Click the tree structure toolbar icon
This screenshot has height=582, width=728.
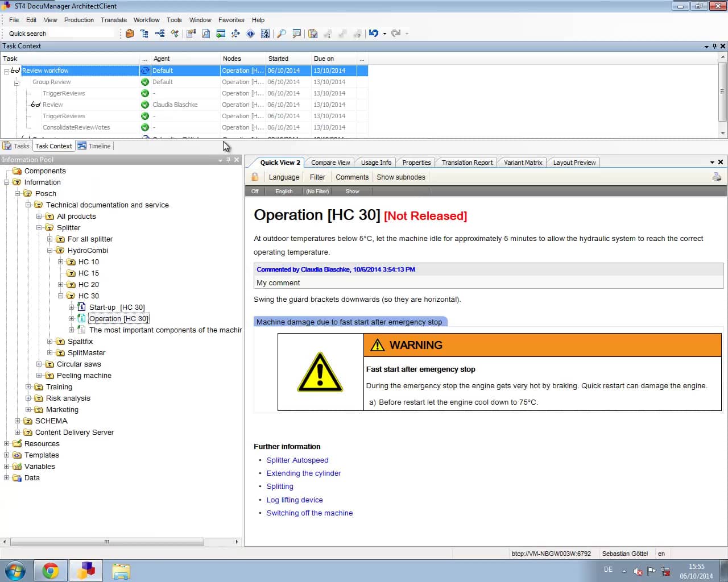point(144,34)
